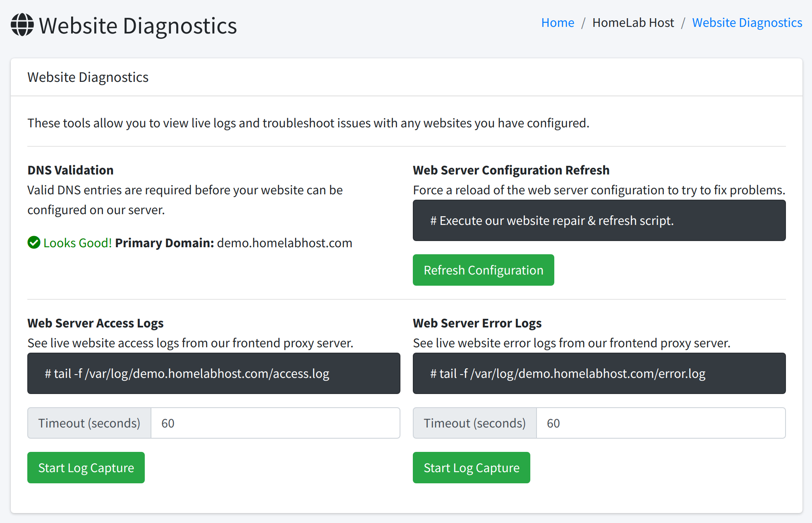Screen dimensions: 812x523
Task: Click the Web Server Error Logs heading
Action: (477, 323)
